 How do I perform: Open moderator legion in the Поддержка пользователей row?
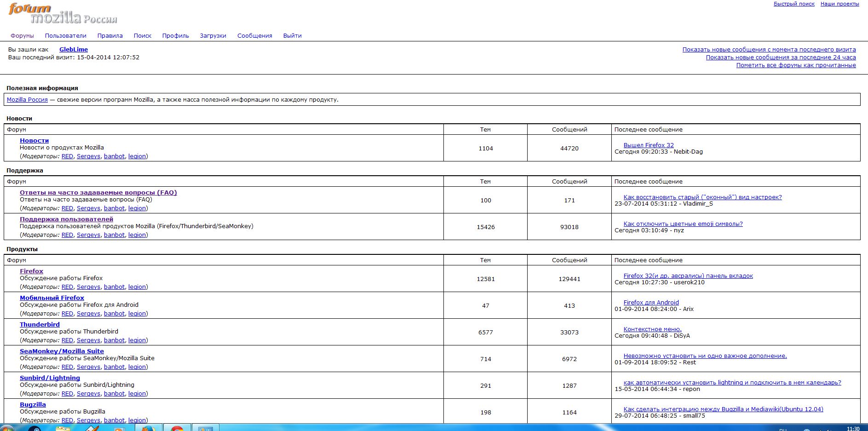click(137, 235)
